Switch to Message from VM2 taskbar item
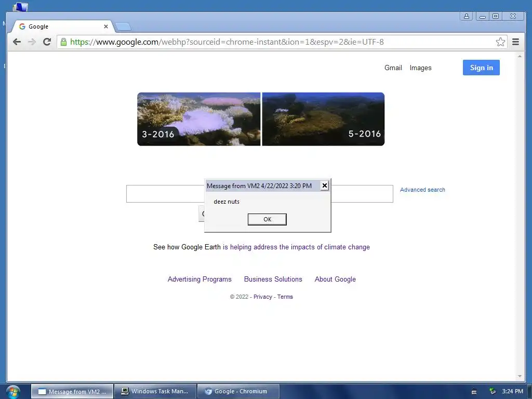Screen dimensions: 532x399 [x=72, y=392]
